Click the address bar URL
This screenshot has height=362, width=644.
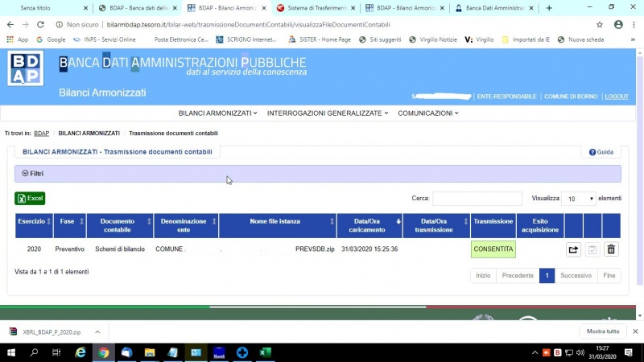pyautogui.click(x=248, y=25)
